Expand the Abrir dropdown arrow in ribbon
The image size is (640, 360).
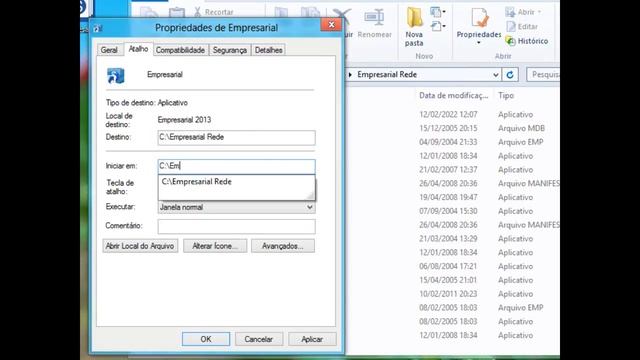(540, 12)
